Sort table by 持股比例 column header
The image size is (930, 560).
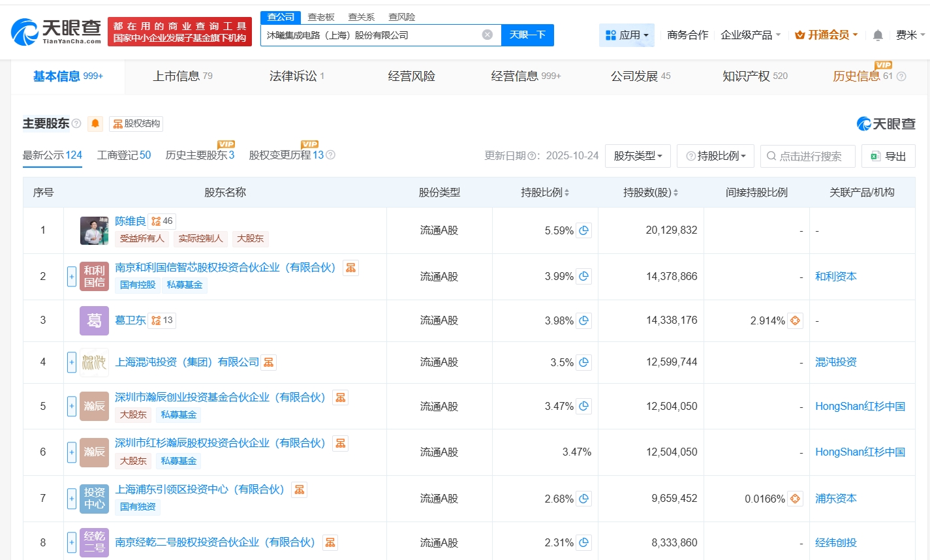(x=545, y=193)
